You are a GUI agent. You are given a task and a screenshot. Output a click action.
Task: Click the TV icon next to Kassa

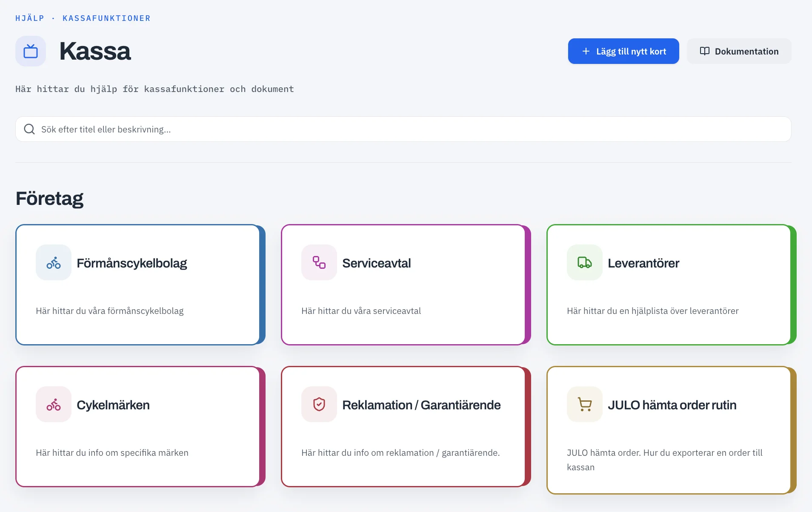[x=31, y=51]
